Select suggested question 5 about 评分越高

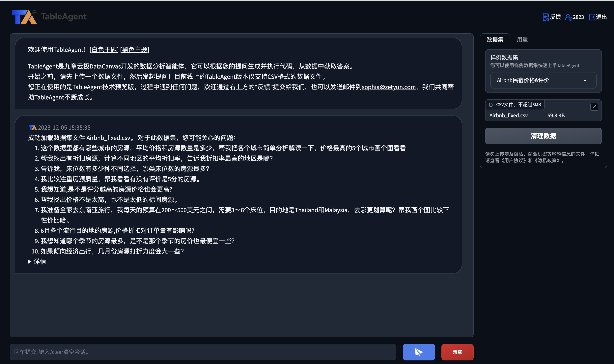pos(106,189)
